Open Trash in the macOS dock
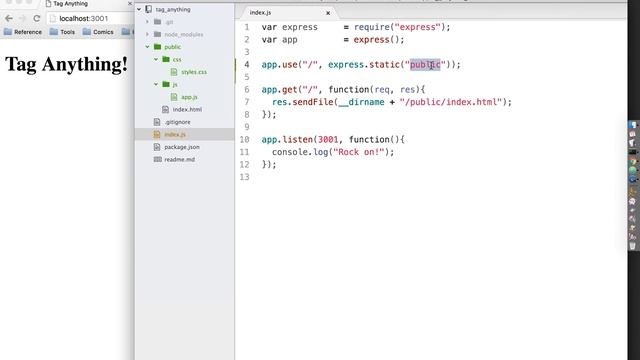This screenshot has height=360, width=640. (632, 246)
